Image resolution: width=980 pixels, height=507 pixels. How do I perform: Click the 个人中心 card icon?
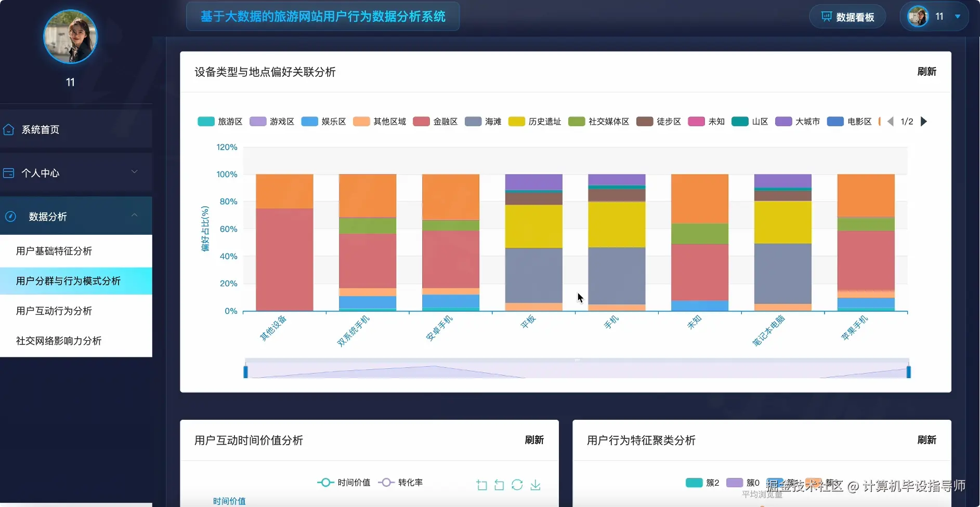tap(8, 173)
